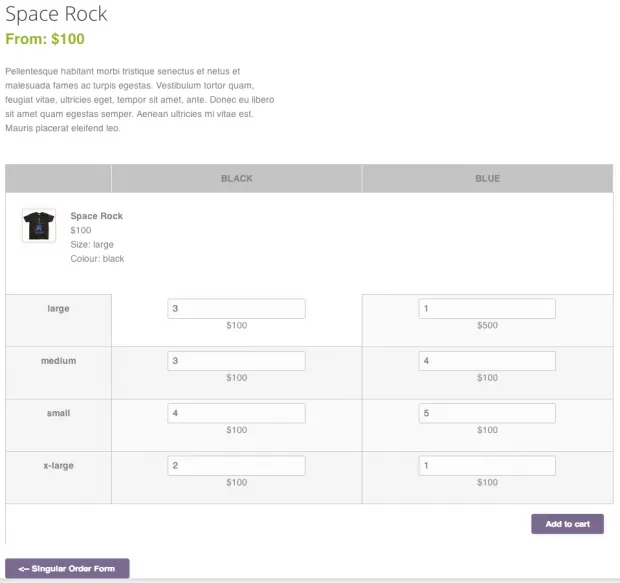The height and width of the screenshot is (583, 620).
Task: Click the x-large blue quantity field
Action: (x=487, y=466)
